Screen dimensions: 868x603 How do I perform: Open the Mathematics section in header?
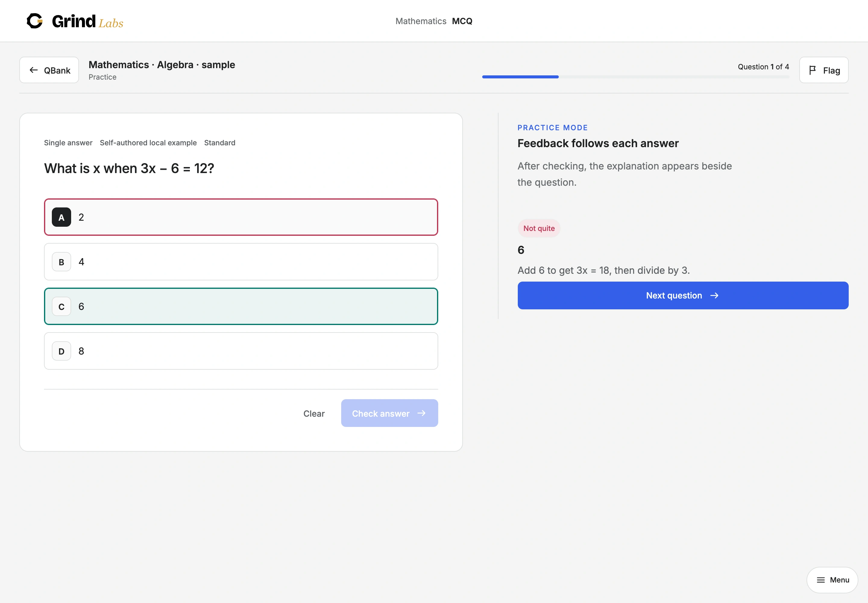point(421,21)
